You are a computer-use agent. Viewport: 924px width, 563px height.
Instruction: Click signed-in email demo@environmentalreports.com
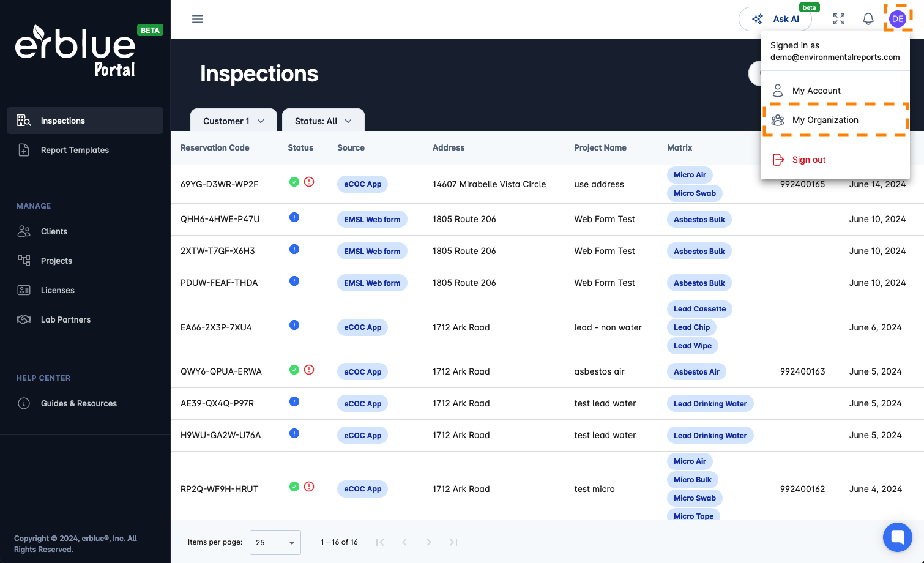[x=835, y=57]
